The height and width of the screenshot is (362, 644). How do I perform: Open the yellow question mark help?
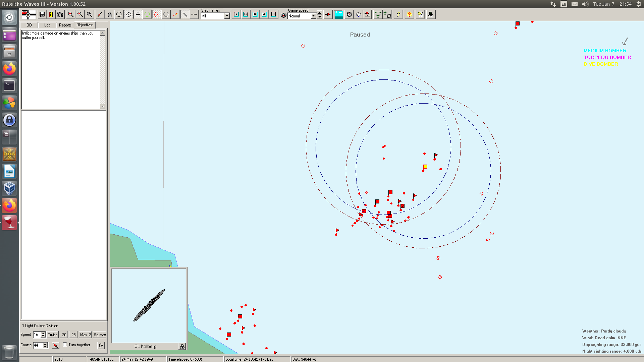[x=409, y=14]
